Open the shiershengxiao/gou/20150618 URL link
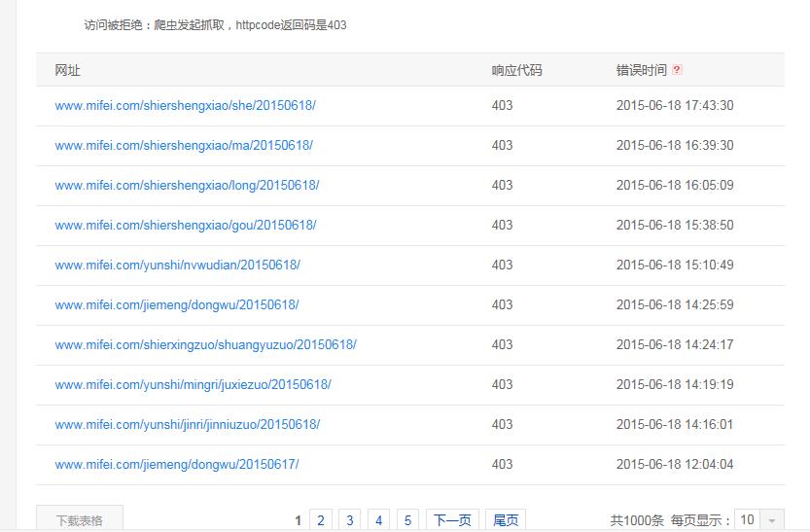Viewport: 810px width, 532px height. coord(186,225)
